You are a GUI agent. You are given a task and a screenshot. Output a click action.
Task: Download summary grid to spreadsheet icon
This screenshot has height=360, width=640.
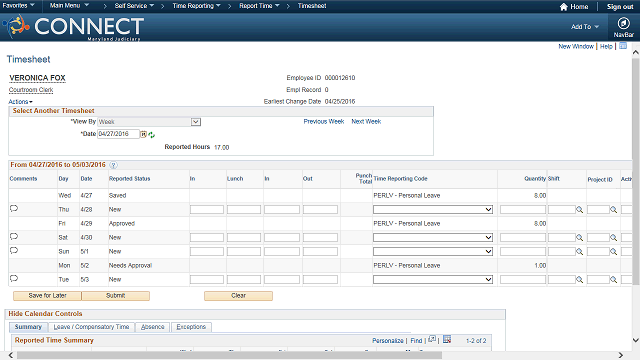[447, 339]
